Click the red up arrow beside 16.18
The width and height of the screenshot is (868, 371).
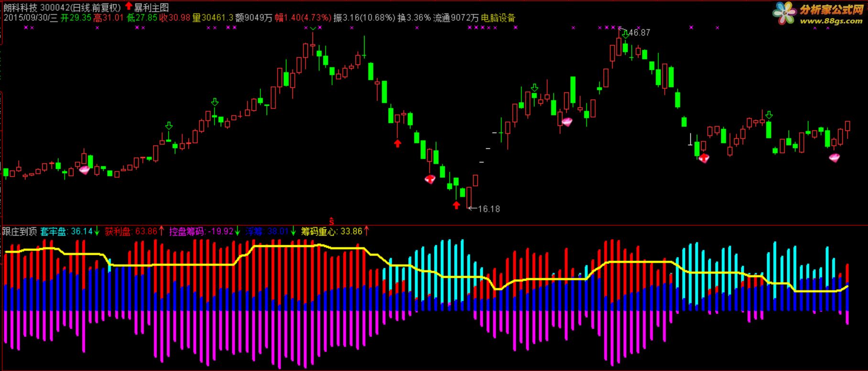pos(456,205)
